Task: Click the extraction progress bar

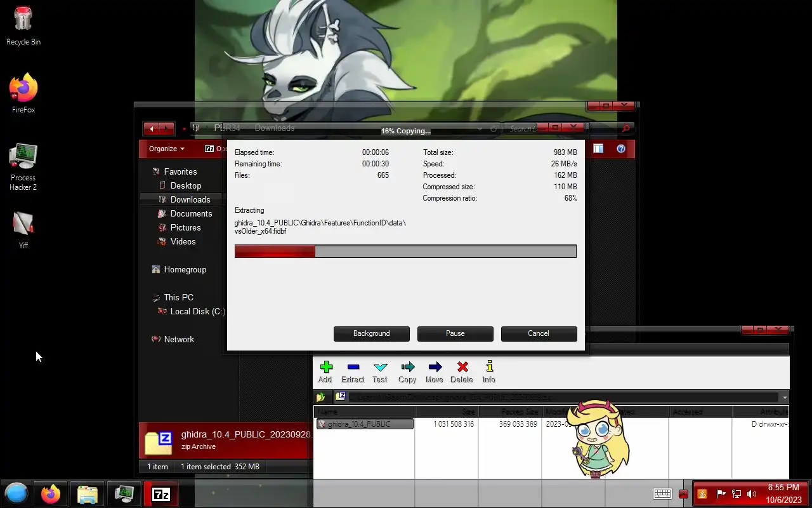Action: click(x=405, y=251)
